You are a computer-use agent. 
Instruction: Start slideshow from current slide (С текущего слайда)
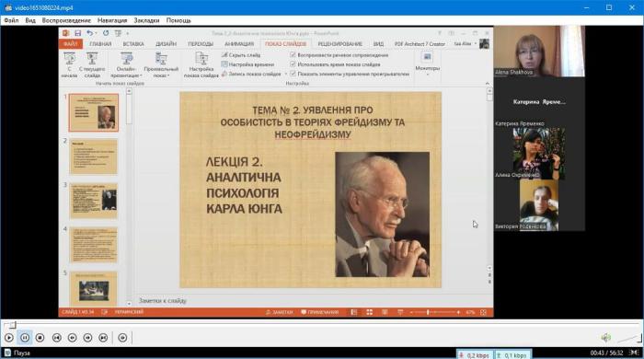(92, 65)
